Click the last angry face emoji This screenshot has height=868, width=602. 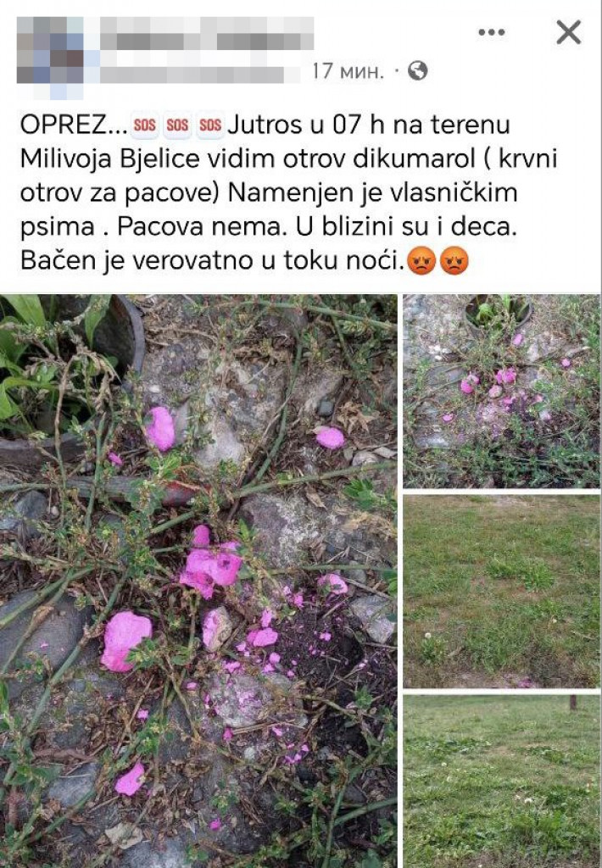[x=454, y=261]
